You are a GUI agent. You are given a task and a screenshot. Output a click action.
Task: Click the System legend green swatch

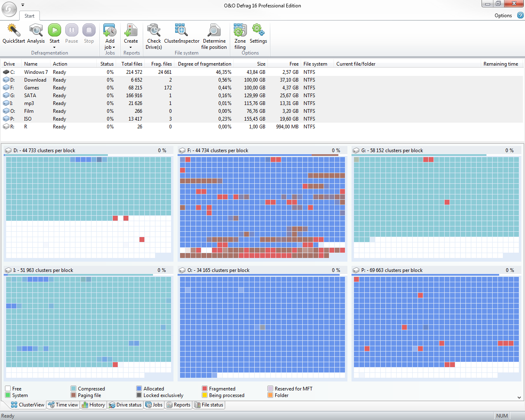pos(8,395)
